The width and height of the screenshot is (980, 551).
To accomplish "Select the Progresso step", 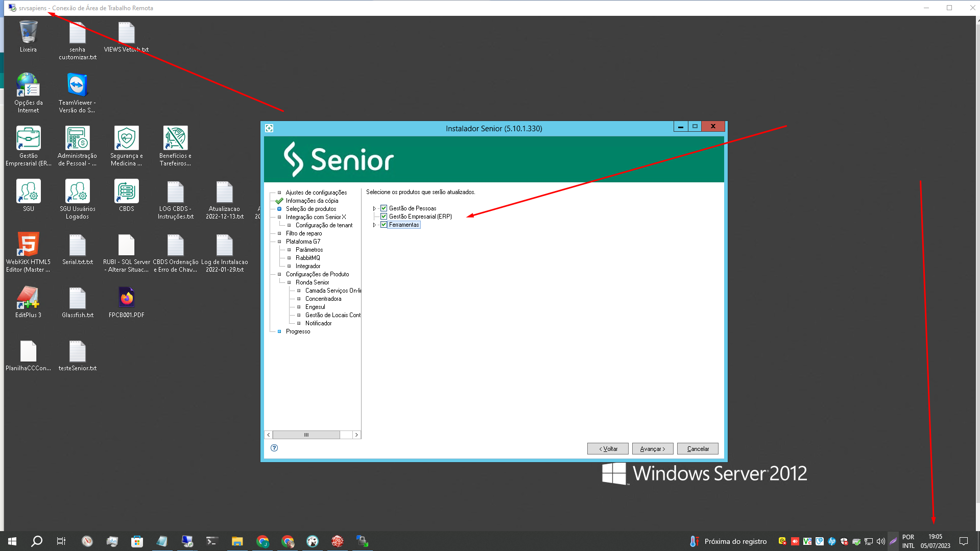I will [x=298, y=331].
